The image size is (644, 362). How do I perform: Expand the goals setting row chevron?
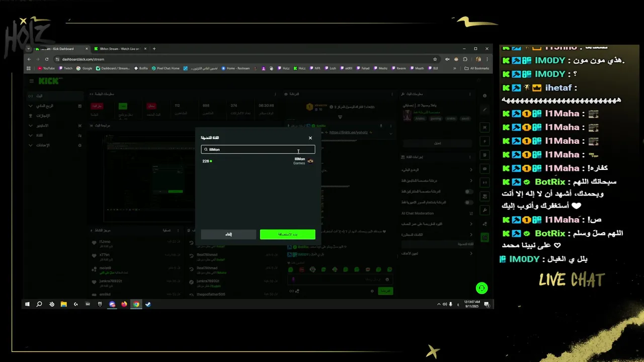(471, 253)
